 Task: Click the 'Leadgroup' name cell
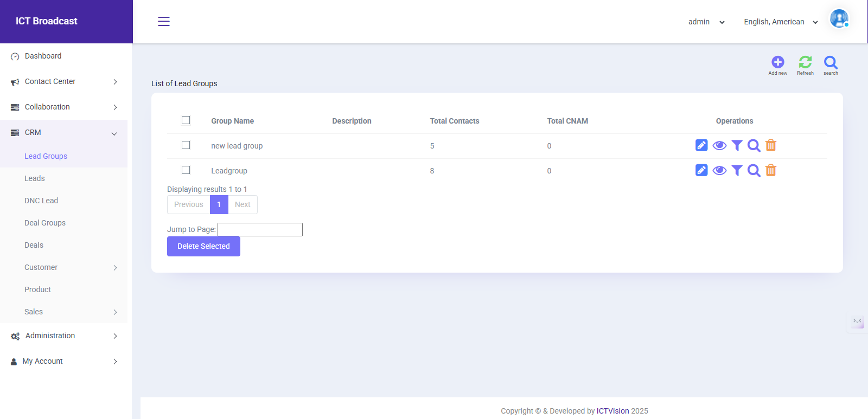pyautogui.click(x=229, y=171)
